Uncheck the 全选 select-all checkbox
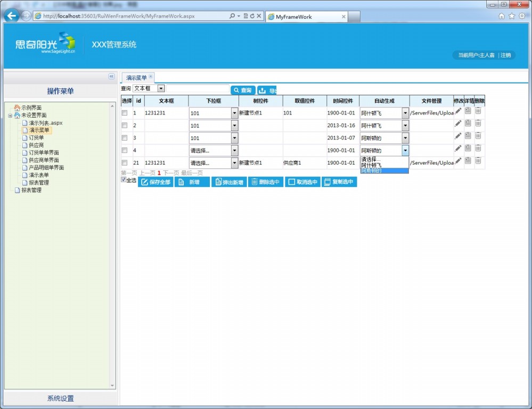This screenshot has height=409, width=532. pyautogui.click(x=124, y=180)
